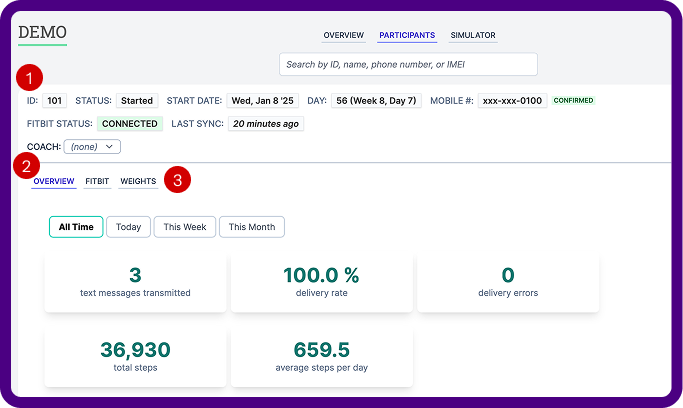Screen dimensions: 683x408
Task: Open the Weights sub-tab
Action: click(138, 182)
